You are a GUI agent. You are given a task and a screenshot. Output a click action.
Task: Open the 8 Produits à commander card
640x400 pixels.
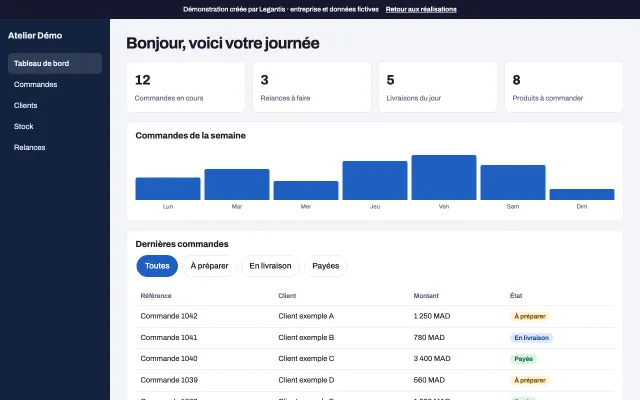(x=564, y=87)
